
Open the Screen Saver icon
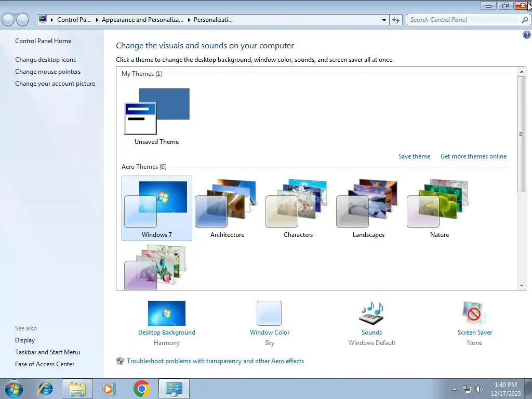[474, 313]
